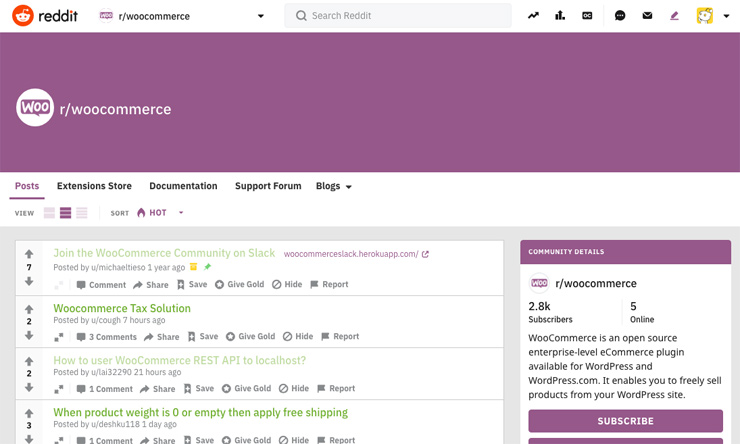740x444 pixels.
Task: Upvote the Join WooCommerce Slack post
Action: (x=29, y=254)
